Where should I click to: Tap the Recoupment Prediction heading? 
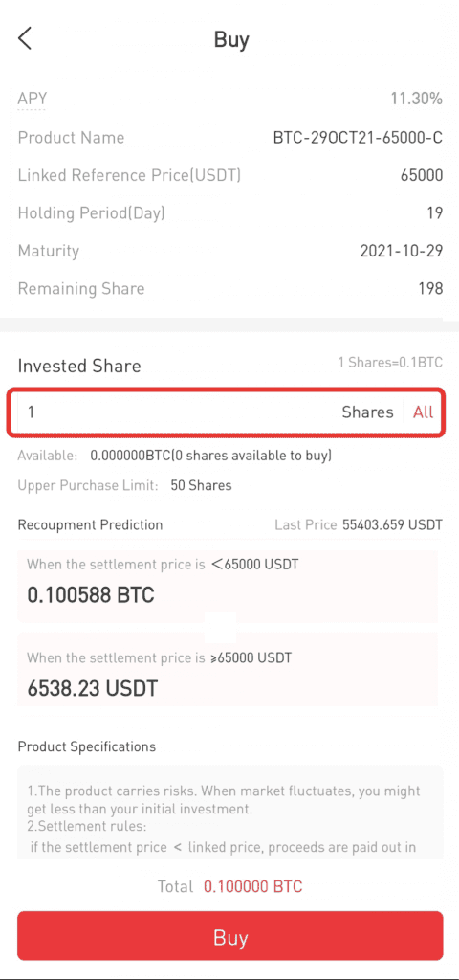tap(90, 525)
